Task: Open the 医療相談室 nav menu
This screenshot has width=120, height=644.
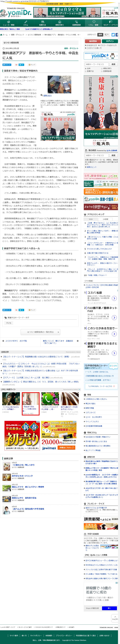Action: pos(76,23)
